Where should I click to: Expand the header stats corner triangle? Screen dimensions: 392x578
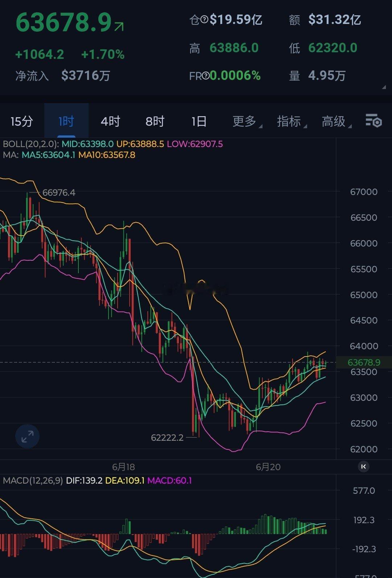click(384, 87)
